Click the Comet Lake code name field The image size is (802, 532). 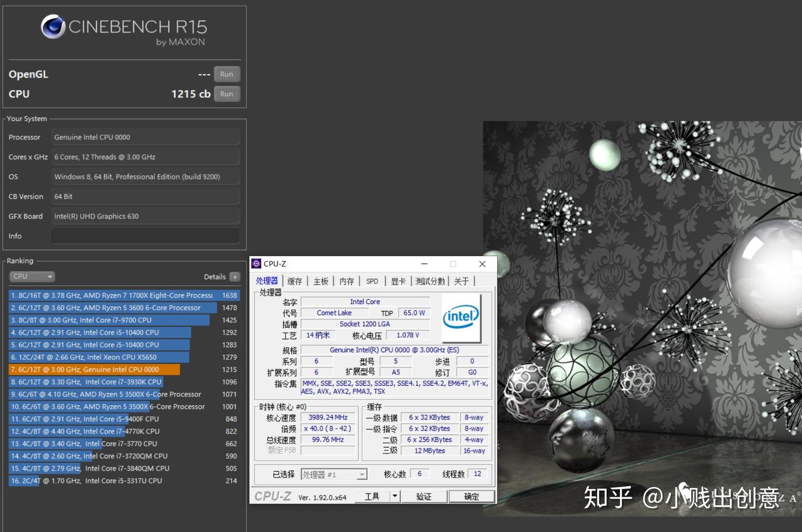coord(334,313)
